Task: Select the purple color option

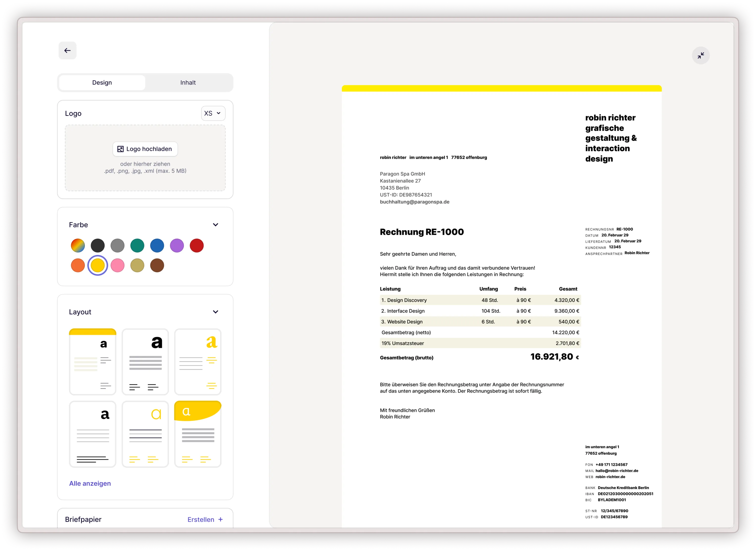Action: coord(177,246)
